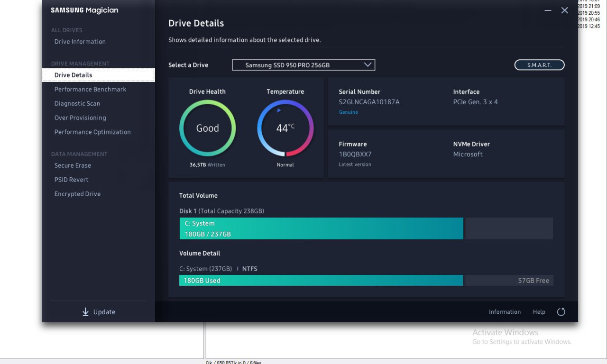The image size is (607, 364).
Task: Click the Help link
Action: (539, 312)
